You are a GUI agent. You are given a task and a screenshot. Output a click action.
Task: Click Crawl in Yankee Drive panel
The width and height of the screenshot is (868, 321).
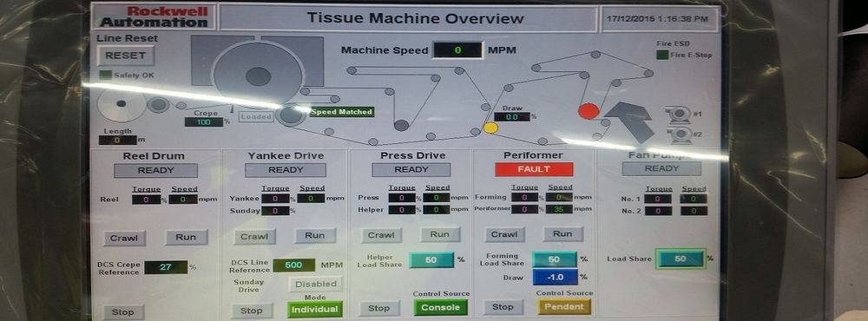[254, 236]
